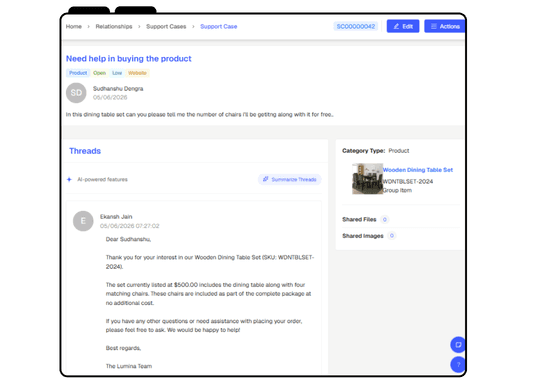Click the AI-powered features sparkle icon
Image resolution: width=540 pixels, height=384 pixels.
69,179
